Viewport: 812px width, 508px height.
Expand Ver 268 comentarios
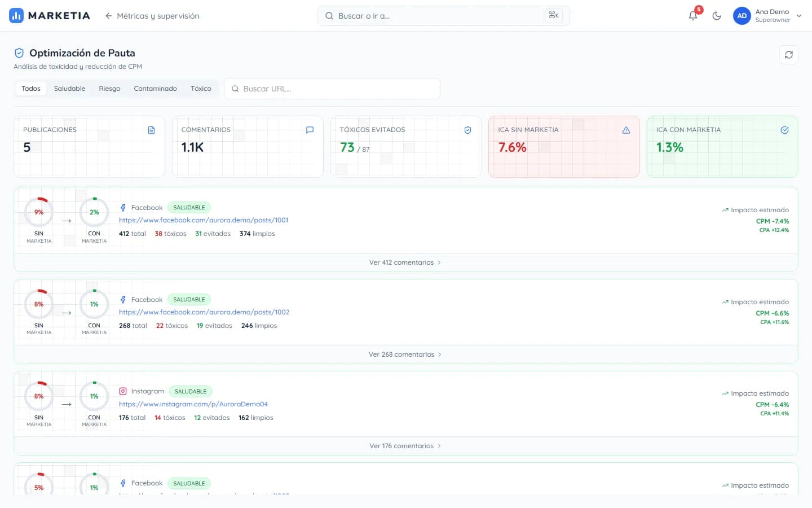point(405,354)
